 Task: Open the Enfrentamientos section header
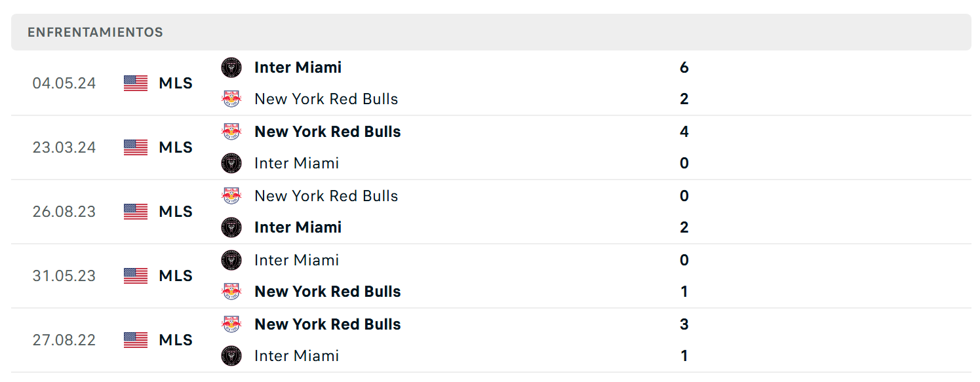point(491,32)
